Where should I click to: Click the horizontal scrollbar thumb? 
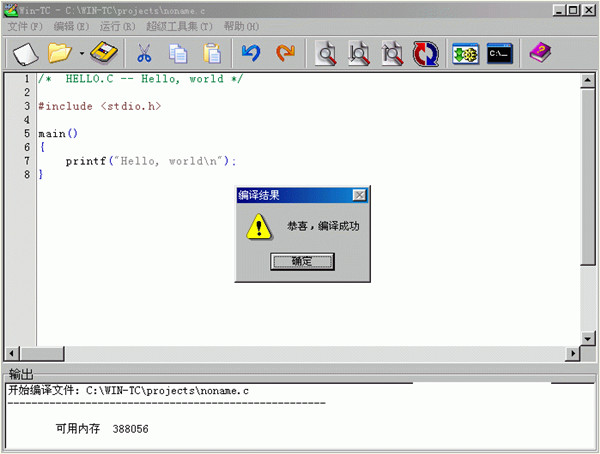coord(41,353)
